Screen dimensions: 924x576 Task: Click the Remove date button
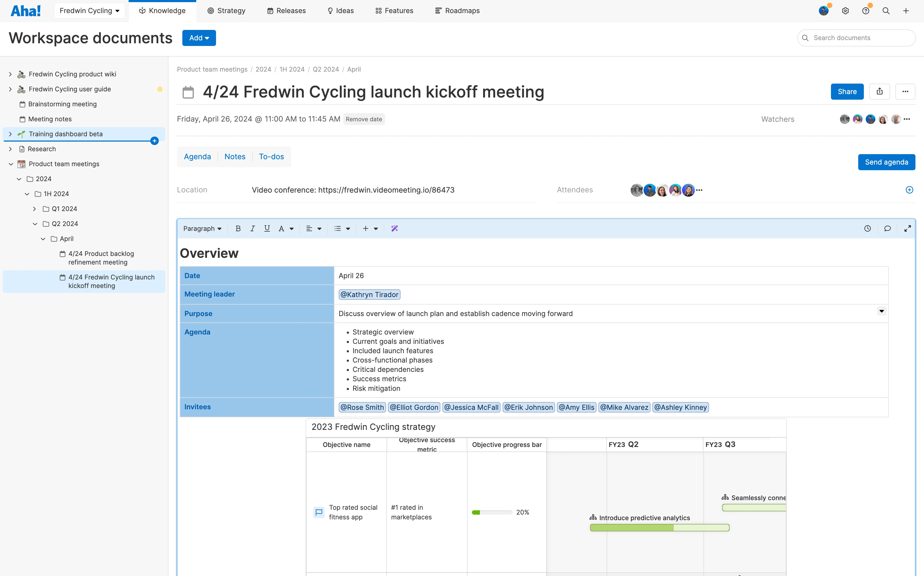point(364,119)
